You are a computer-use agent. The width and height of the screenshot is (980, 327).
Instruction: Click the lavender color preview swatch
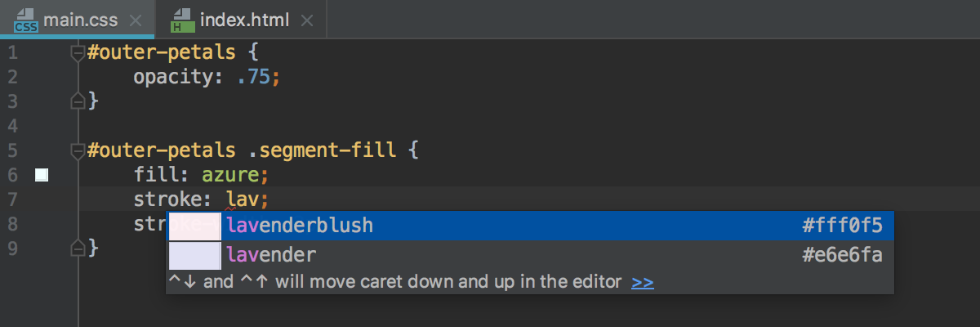pyautogui.click(x=194, y=256)
